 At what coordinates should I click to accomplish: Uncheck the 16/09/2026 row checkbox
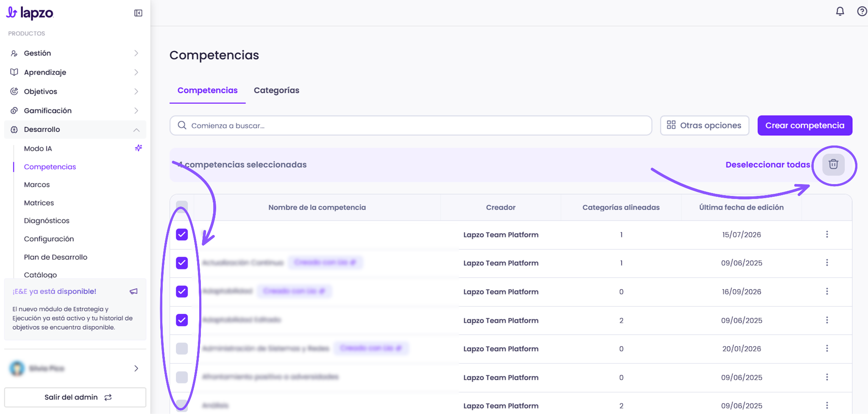182,291
